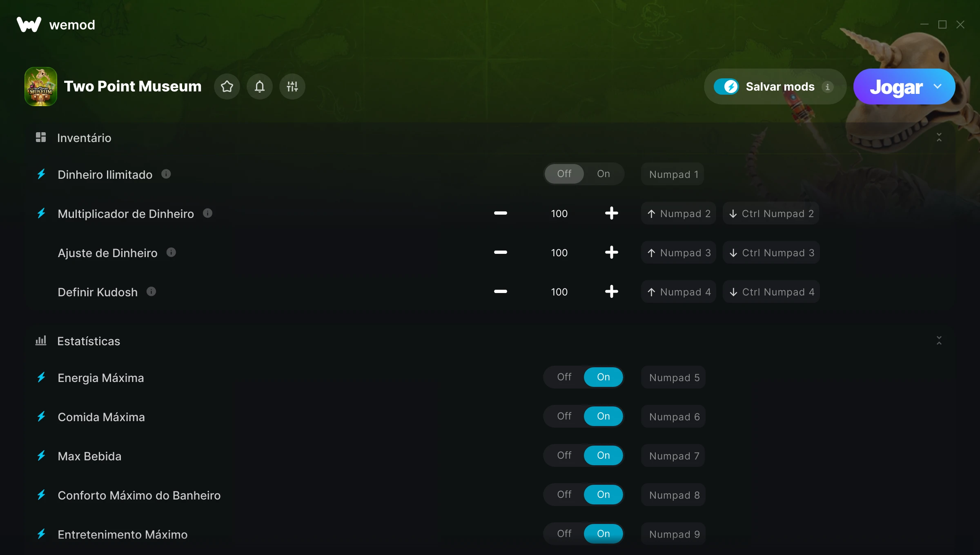
Task: Turn off Max Bebida cheat
Action: click(564, 455)
